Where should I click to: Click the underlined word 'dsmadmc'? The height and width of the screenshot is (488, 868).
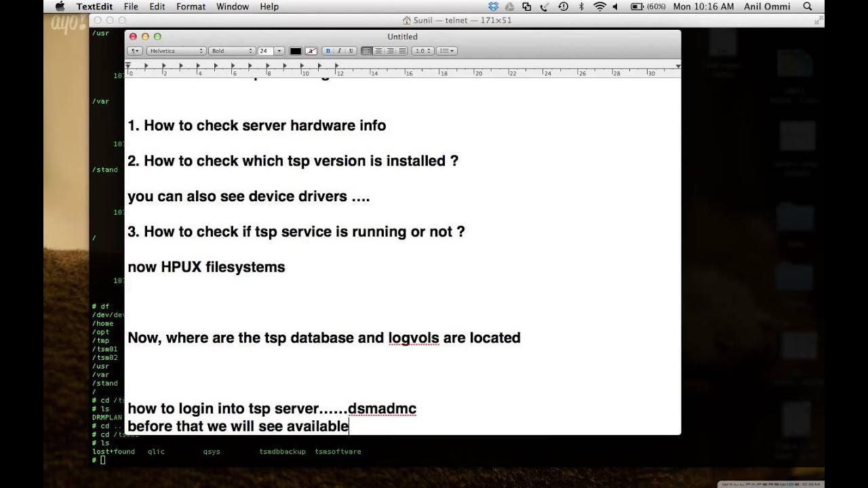[382, 409]
